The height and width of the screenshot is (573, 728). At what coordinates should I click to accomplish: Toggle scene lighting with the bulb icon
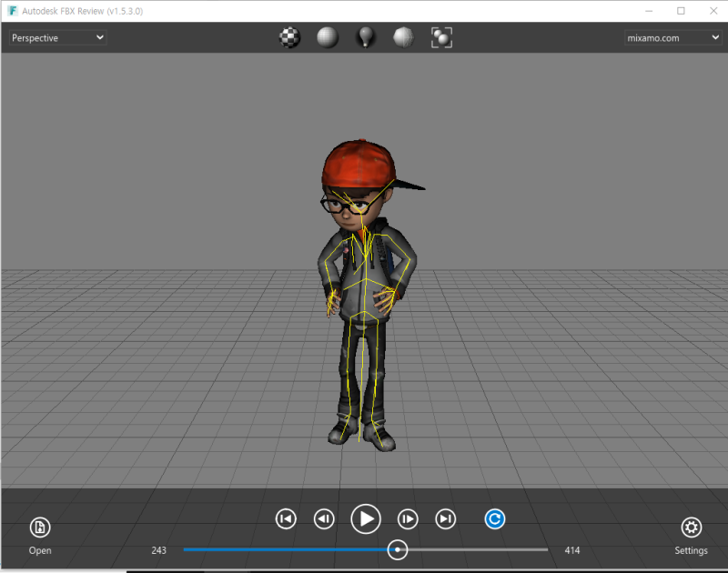tap(365, 37)
